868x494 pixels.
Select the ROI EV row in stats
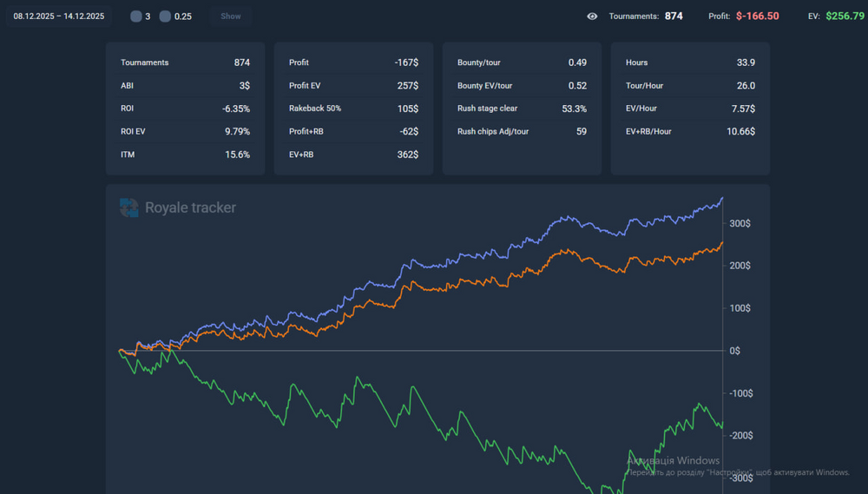tap(185, 131)
